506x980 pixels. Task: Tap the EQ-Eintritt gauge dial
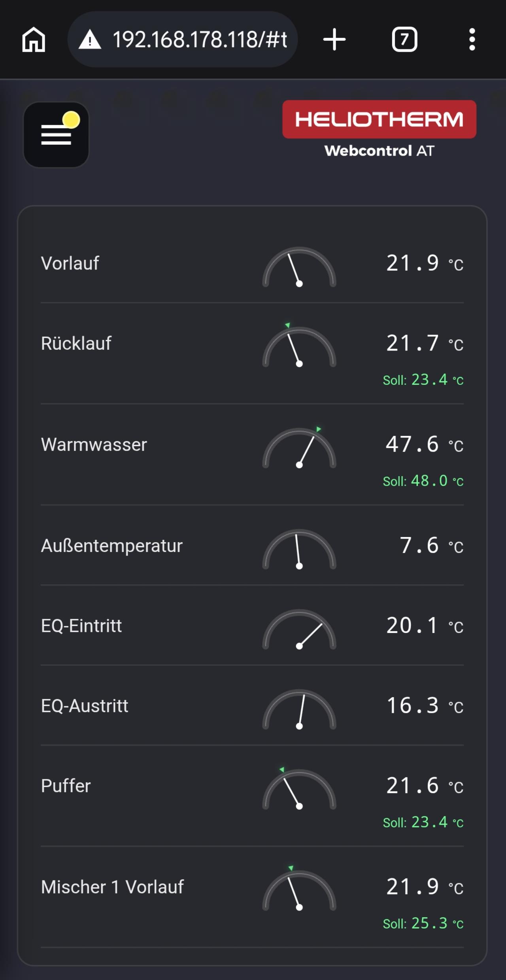click(x=299, y=629)
